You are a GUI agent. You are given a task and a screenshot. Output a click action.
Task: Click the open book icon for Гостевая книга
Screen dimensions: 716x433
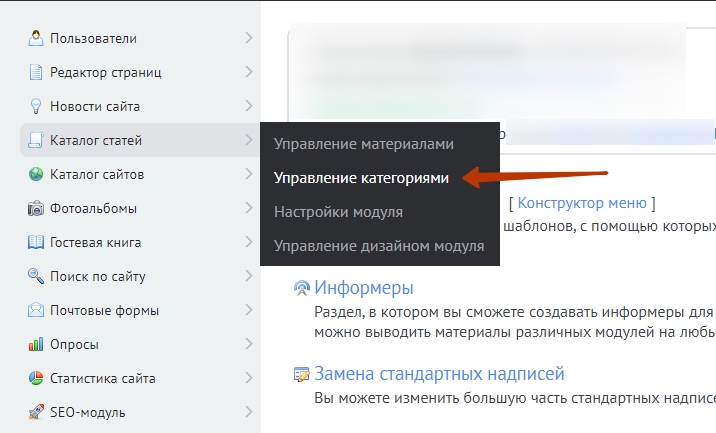pyautogui.click(x=36, y=243)
